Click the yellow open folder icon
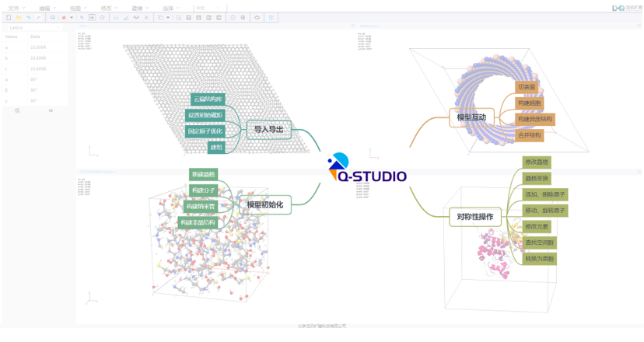644x342 pixels. coord(19,17)
